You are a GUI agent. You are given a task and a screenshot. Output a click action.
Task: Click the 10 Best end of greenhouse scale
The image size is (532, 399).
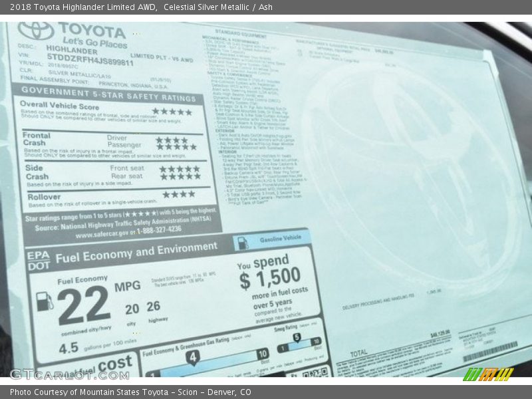pos(263,354)
